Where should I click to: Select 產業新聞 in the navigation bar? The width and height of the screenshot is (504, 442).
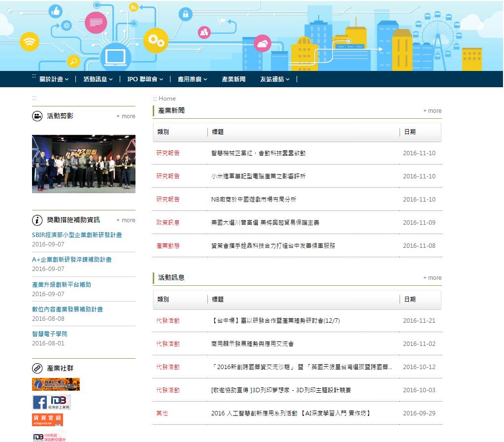234,79
